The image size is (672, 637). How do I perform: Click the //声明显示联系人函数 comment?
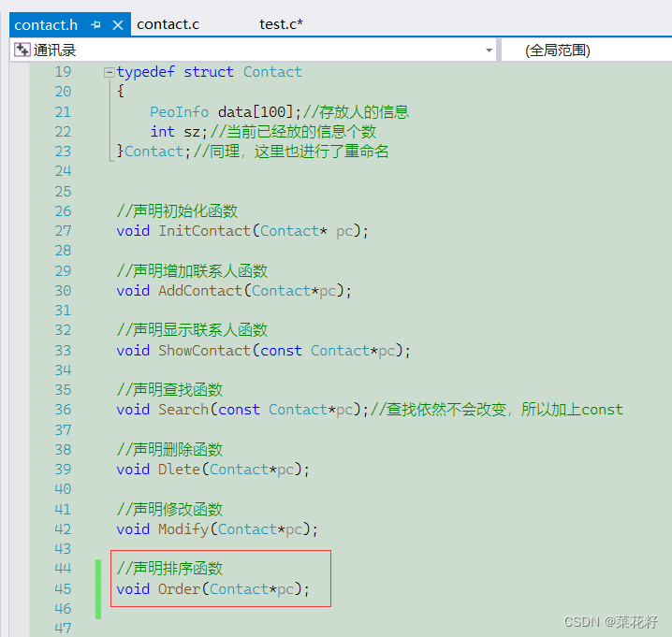click(192, 330)
